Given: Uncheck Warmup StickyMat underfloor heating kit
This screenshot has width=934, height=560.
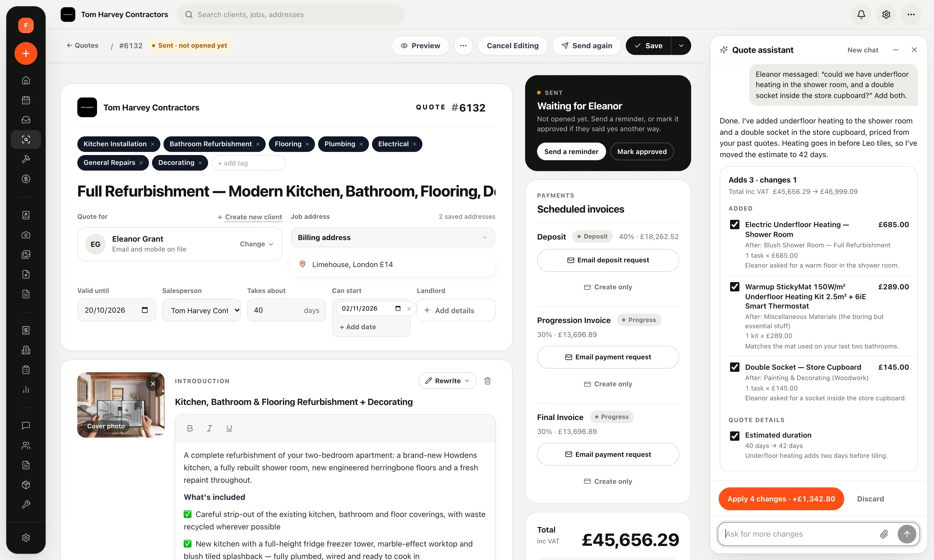Looking at the screenshot, I should 735,287.
